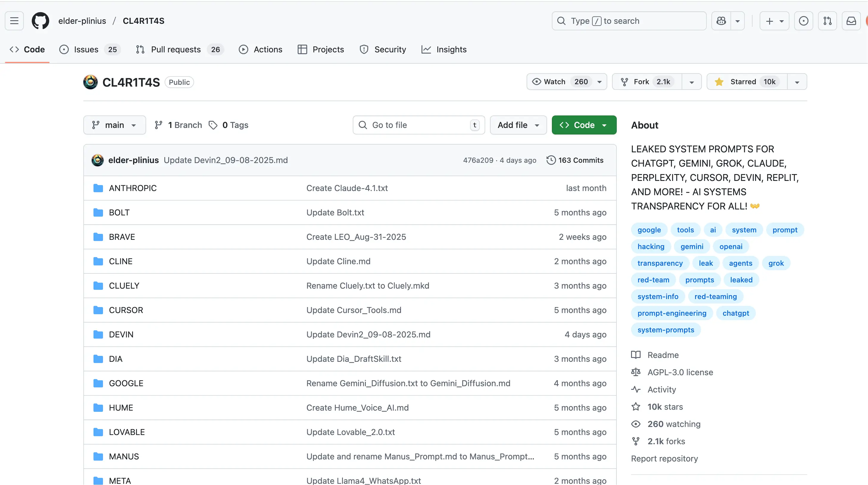Open the ANTHROPIC folder icon
This screenshot has height=485, width=868.
[98, 188]
